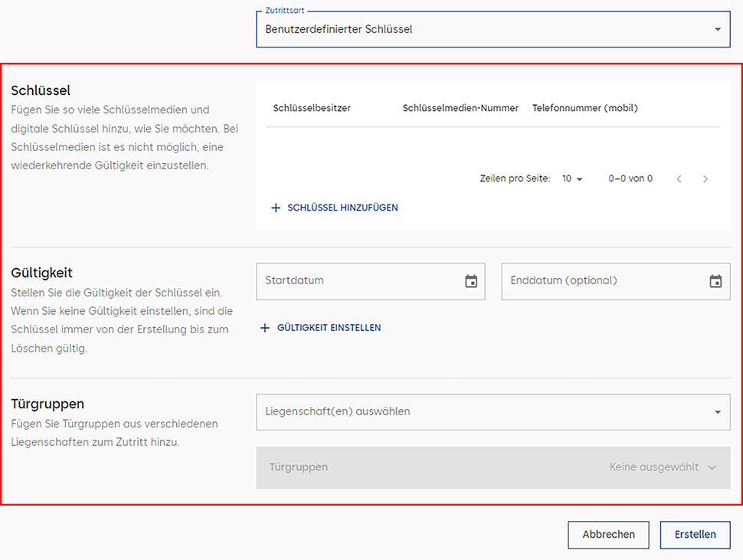Open the Zutrittsart dropdown
The width and height of the screenshot is (743, 560).
pyautogui.click(x=493, y=29)
